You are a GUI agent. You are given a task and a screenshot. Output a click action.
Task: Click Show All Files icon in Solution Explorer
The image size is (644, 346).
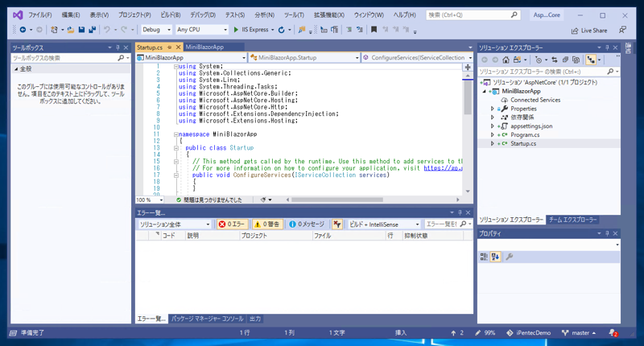[x=576, y=60]
